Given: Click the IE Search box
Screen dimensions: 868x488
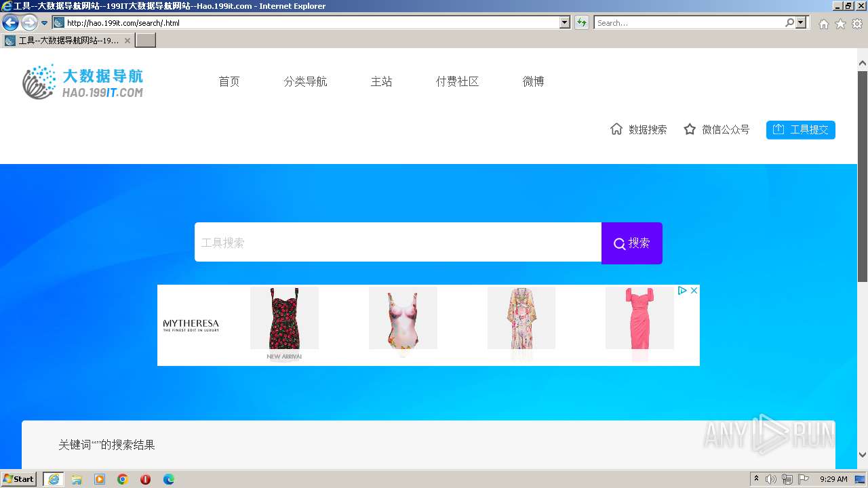Looking at the screenshot, I should pyautogui.click(x=689, y=23).
